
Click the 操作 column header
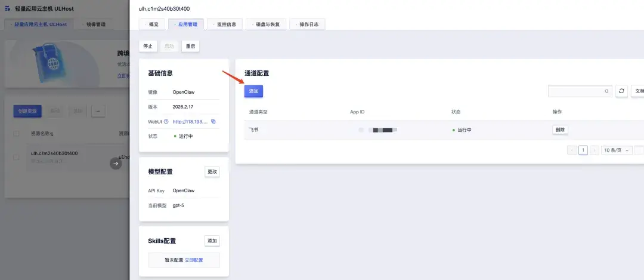coord(557,112)
